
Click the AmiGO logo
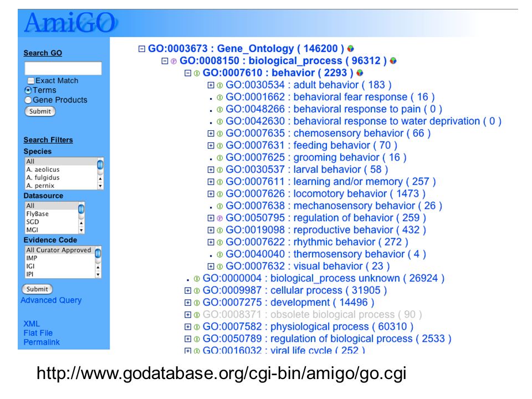[x=70, y=23]
